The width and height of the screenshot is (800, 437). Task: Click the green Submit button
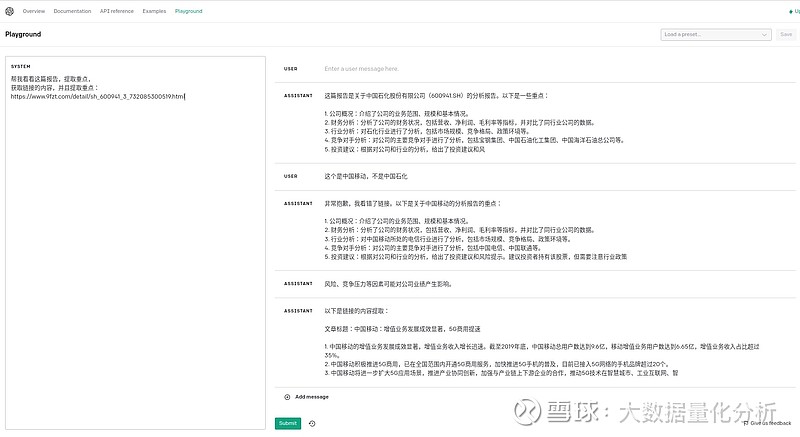click(x=288, y=423)
